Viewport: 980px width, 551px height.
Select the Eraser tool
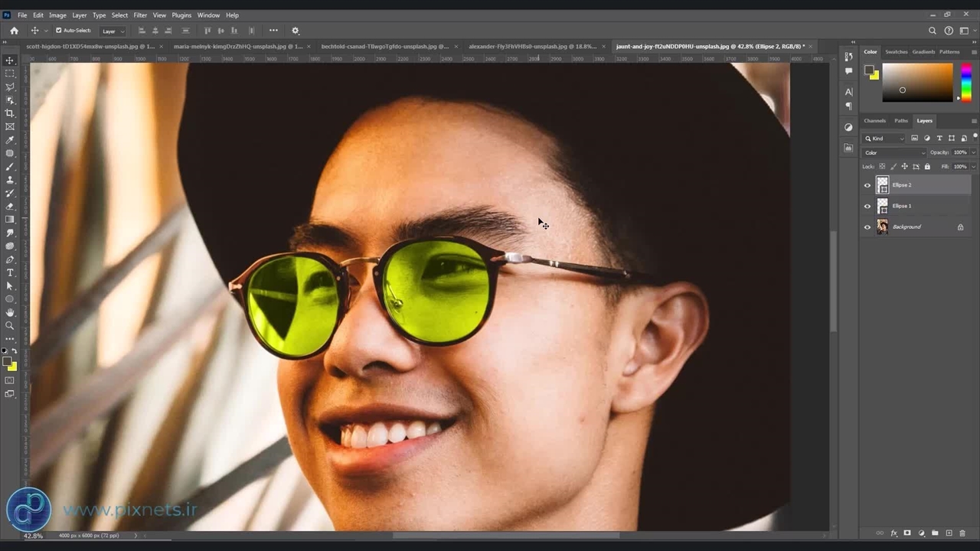pyautogui.click(x=10, y=207)
